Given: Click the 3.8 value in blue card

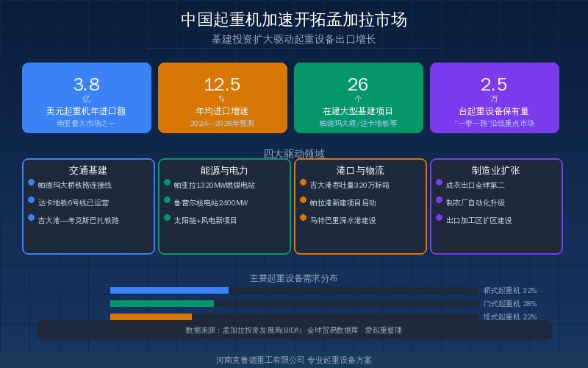Looking at the screenshot, I should coord(87,85).
